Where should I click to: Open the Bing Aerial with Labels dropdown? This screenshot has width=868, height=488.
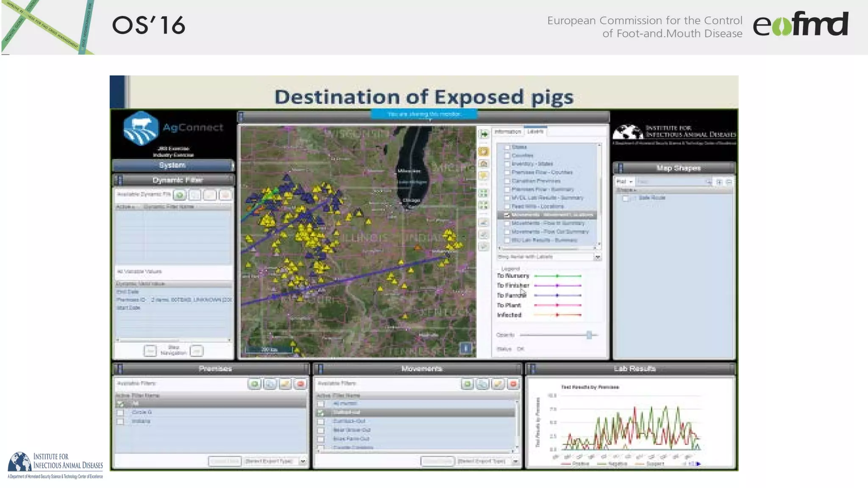tap(597, 257)
